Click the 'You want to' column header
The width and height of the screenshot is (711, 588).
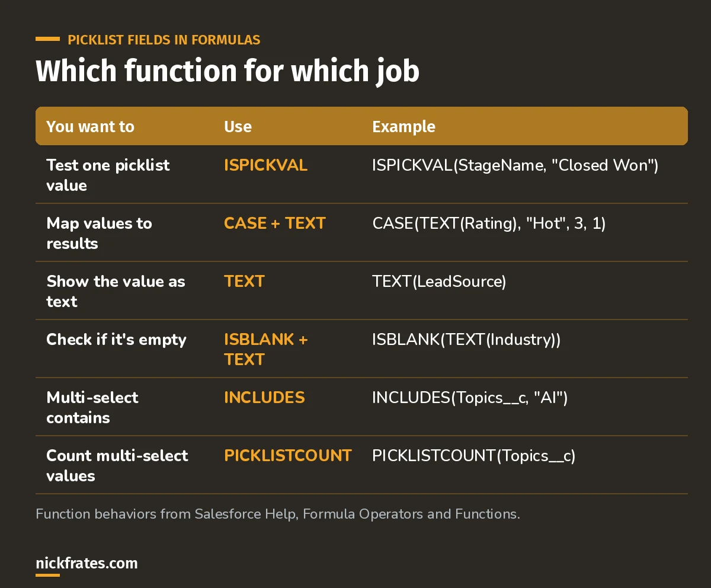(x=91, y=126)
